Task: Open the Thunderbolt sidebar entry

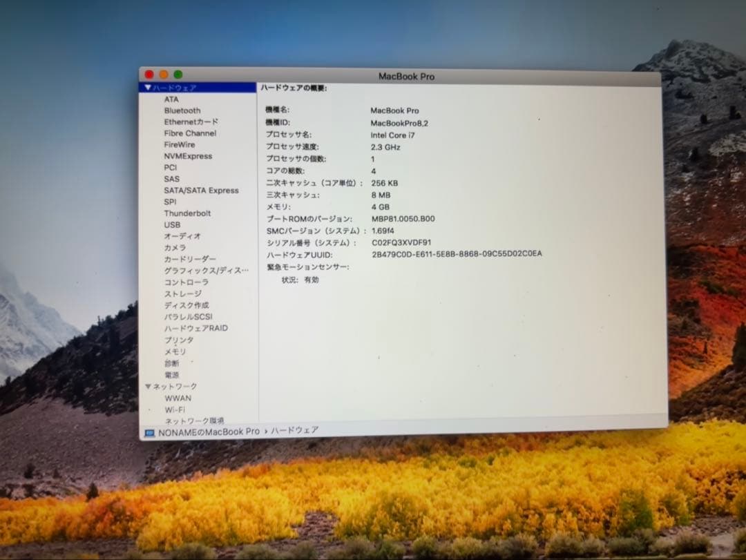Action: 187,213
